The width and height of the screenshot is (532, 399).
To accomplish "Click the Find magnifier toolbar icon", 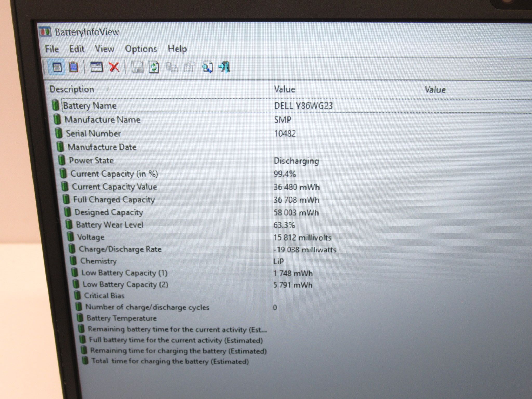I will [x=207, y=67].
